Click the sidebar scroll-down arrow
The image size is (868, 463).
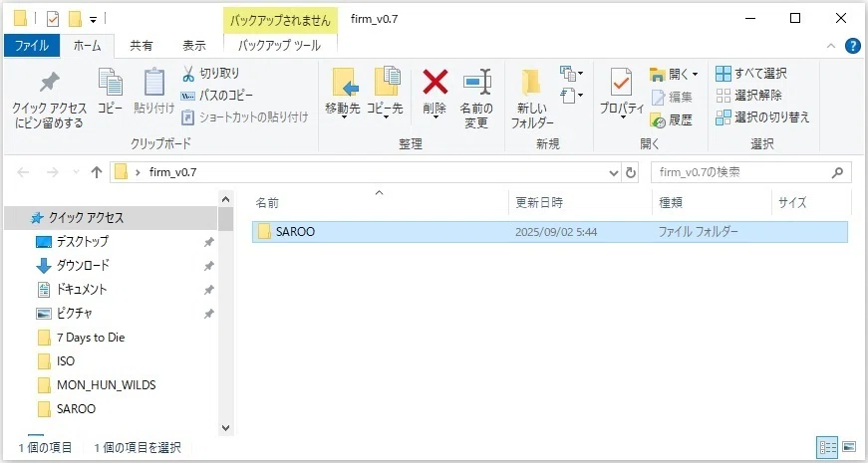[225, 427]
